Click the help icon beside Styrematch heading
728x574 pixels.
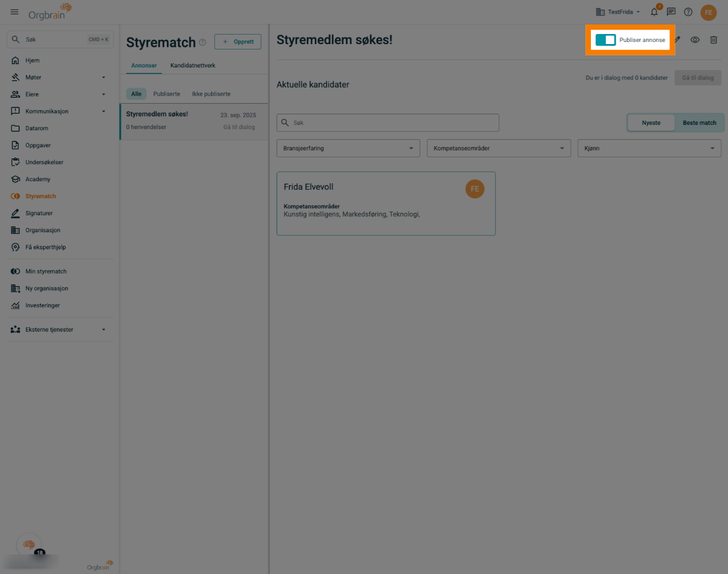tap(203, 43)
